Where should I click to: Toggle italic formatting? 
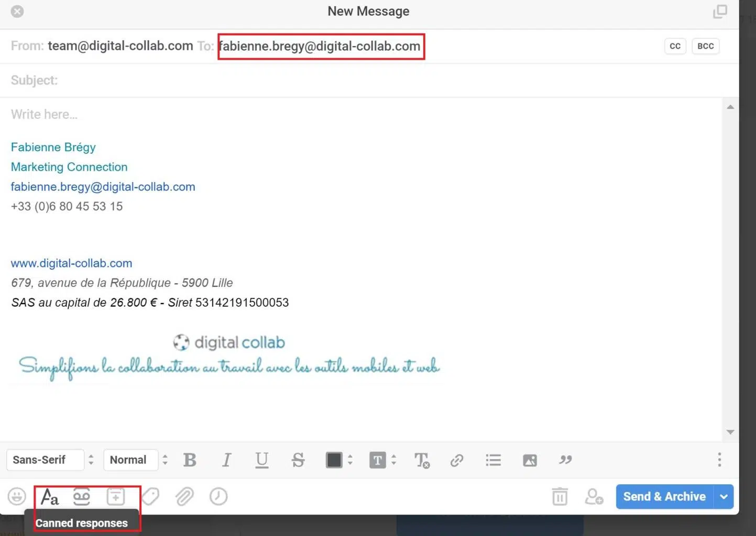(226, 460)
